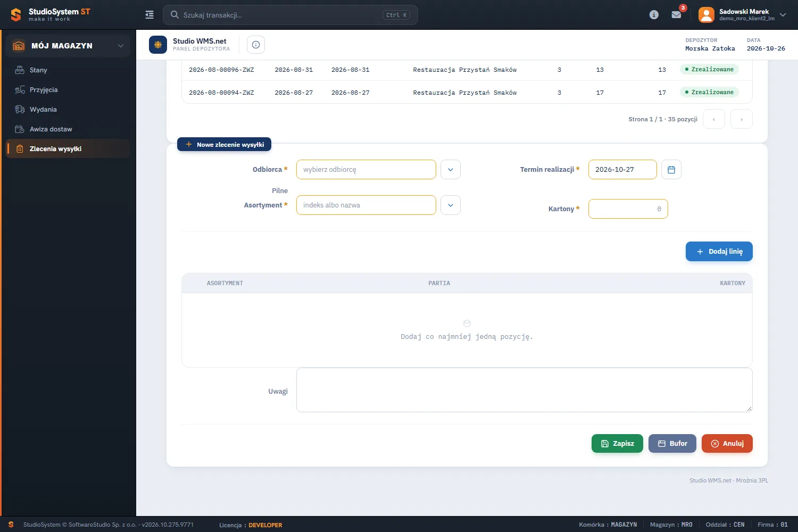Click the Asortyment input field

click(x=366, y=205)
